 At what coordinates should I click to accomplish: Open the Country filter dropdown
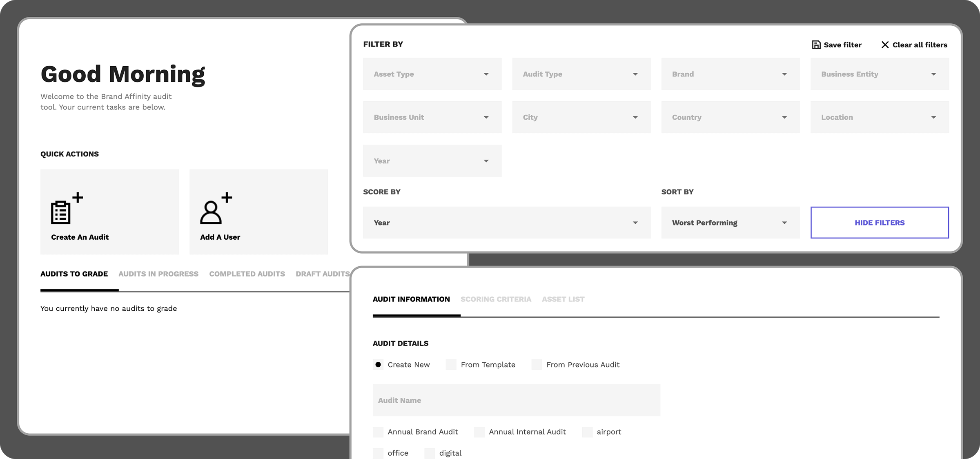(x=730, y=118)
